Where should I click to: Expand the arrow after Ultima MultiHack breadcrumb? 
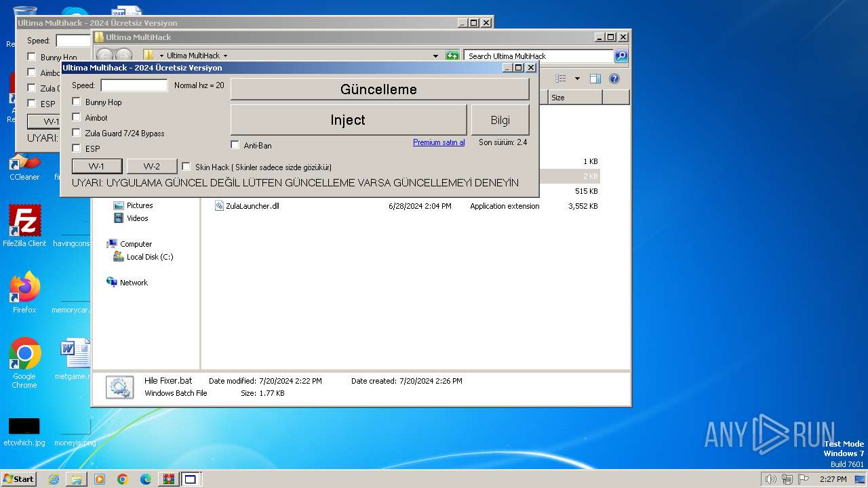coord(225,56)
